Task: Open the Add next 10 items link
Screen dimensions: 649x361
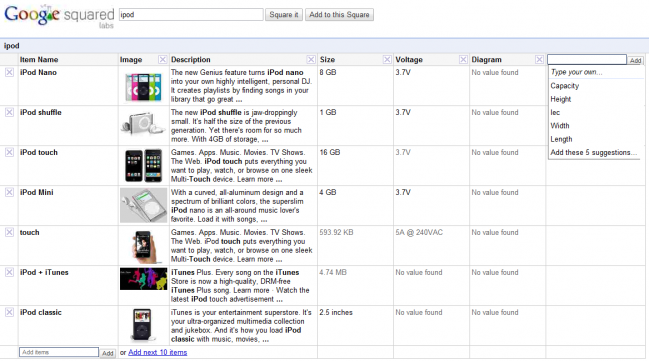Action: 158,352
